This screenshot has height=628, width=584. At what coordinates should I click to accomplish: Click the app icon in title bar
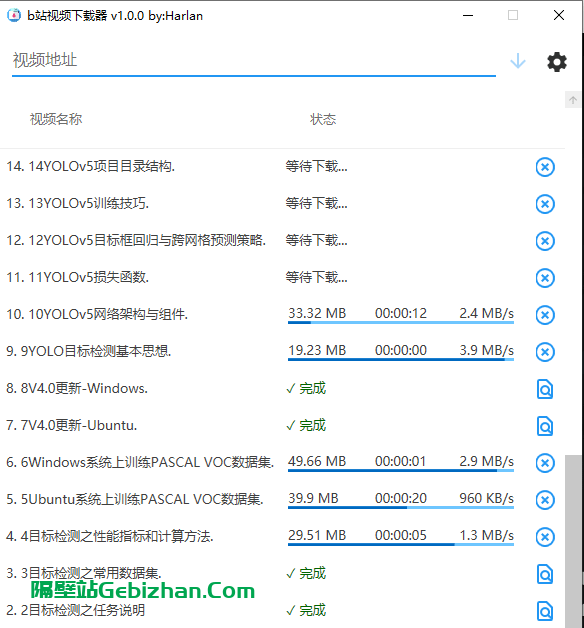[14, 15]
